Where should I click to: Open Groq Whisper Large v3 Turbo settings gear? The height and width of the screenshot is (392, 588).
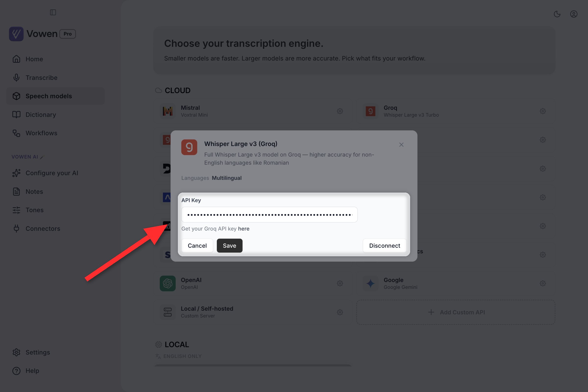click(543, 111)
